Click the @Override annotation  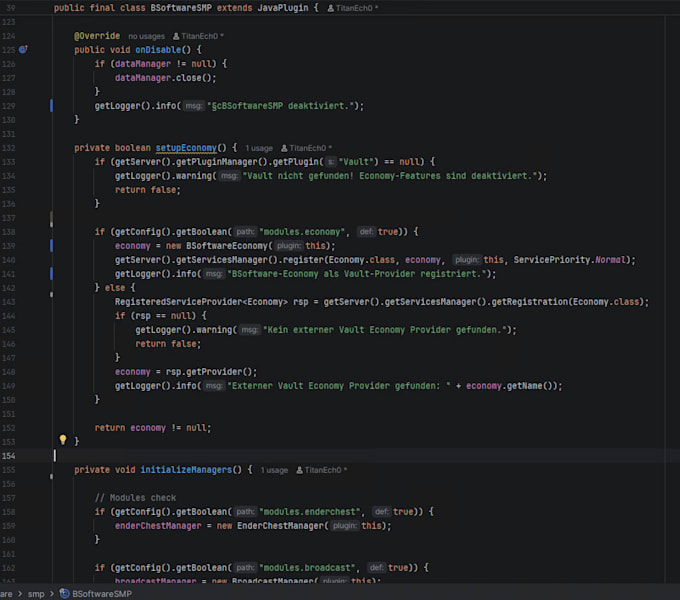pos(97,36)
